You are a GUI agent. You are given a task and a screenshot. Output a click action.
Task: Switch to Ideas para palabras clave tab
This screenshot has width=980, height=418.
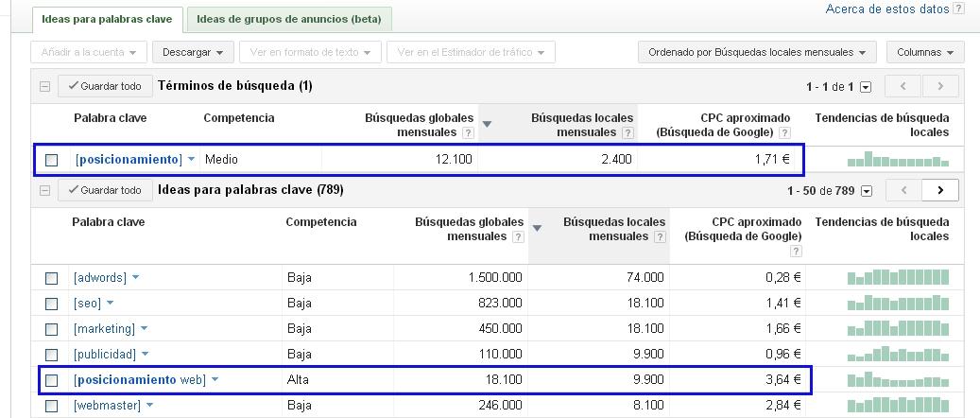coord(107,20)
